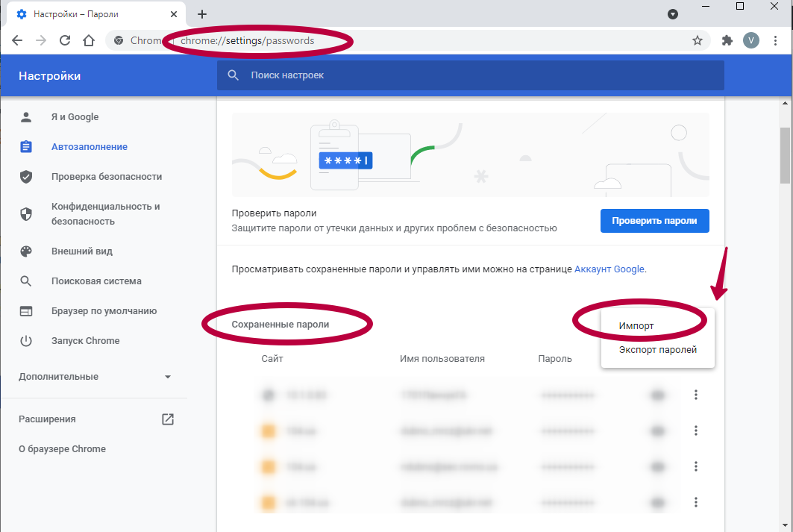
Task: Show password with eye icon in first row
Action: (x=657, y=395)
